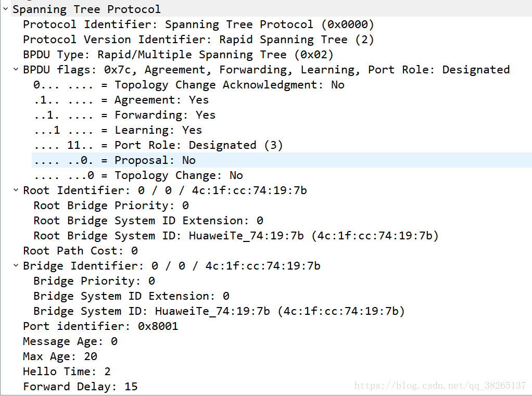Select the Root Path Cost: 0 row
Image resolution: width=532 pixels, height=396 pixels.
(80, 250)
